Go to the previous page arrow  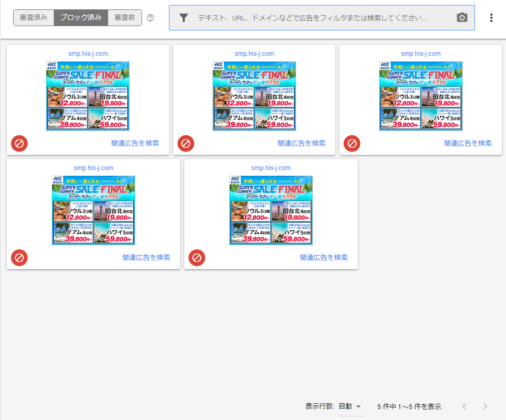click(464, 406)
